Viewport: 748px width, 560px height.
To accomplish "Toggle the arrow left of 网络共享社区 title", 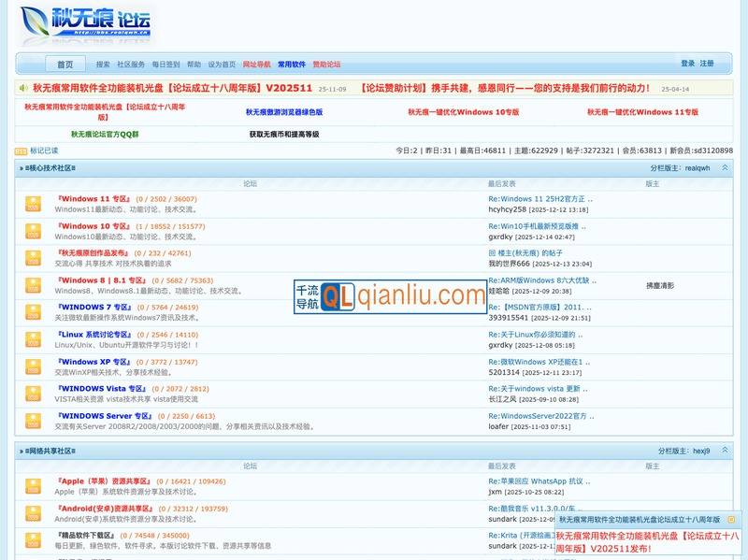I will (21, 451).
